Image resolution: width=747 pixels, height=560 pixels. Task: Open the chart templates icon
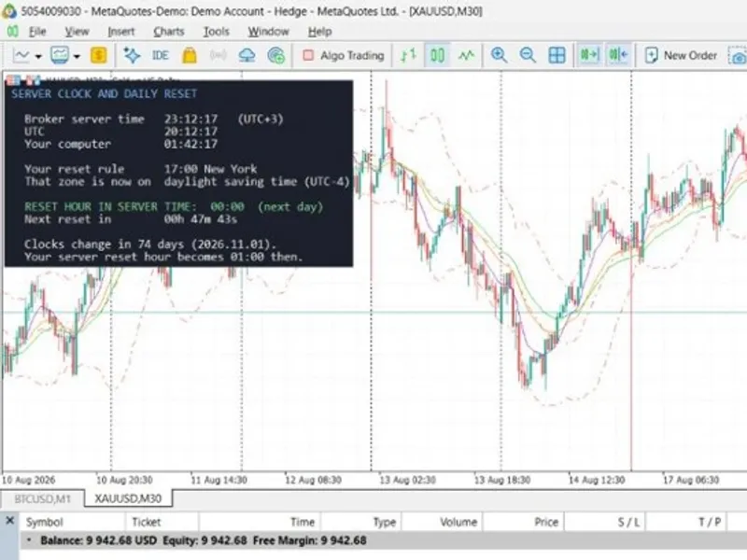(x=60, y=56)
